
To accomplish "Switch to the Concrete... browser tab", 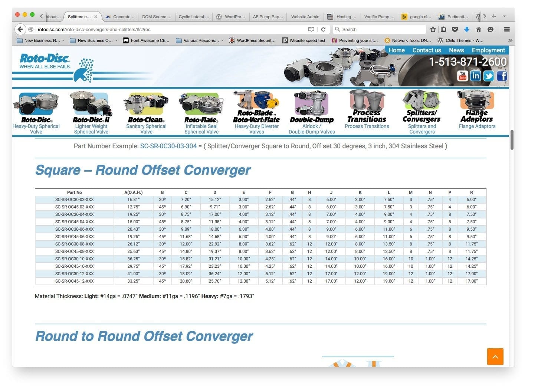I will 120,17.
